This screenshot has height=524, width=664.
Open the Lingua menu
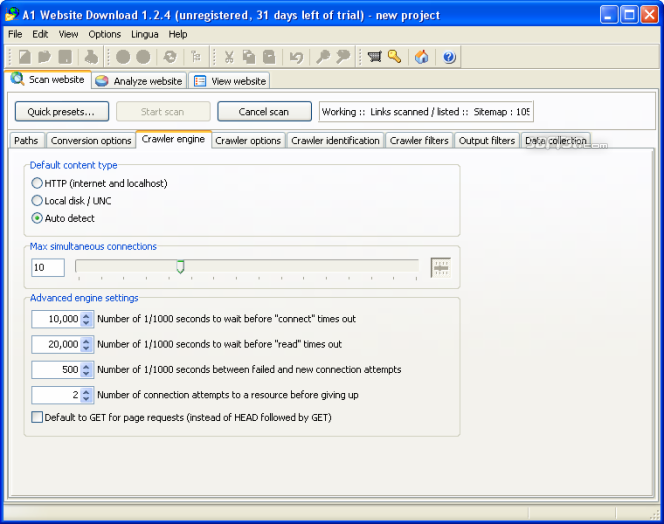(x=144, y=34)
